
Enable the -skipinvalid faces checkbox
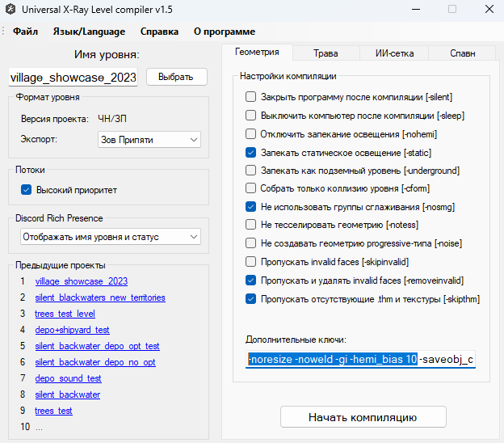point(250,262)
